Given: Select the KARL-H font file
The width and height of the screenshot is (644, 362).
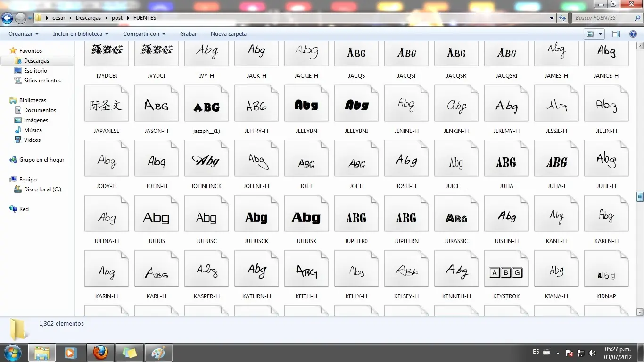Looking at the screenshot, I should coord(157,275).
